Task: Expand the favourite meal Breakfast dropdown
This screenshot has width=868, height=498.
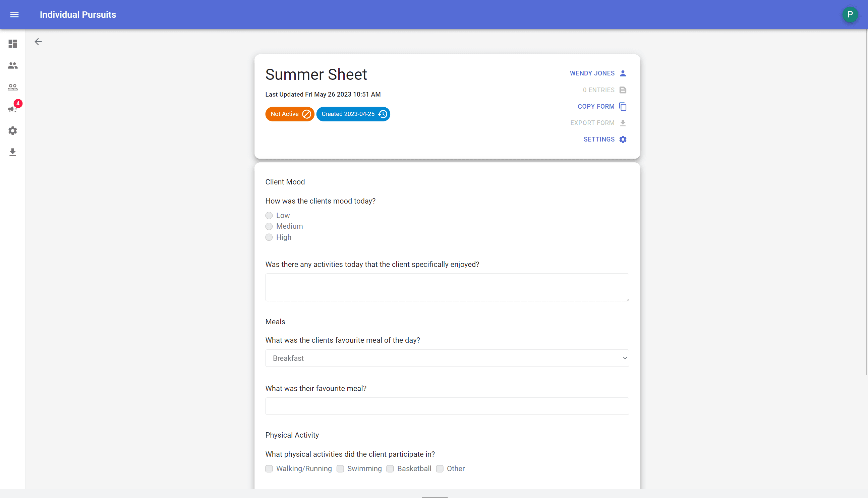Action: pyautogui.click(x=447, y=358)
